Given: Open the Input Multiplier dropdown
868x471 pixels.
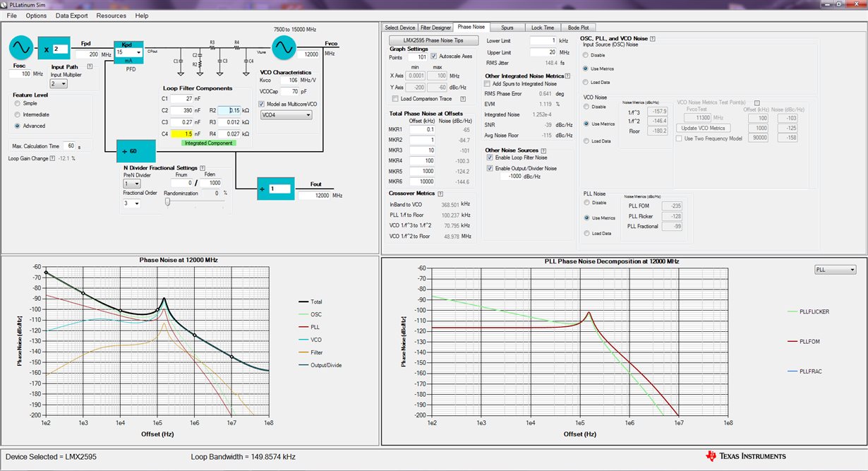Looking at the screenshot, I should click(59, 84).
